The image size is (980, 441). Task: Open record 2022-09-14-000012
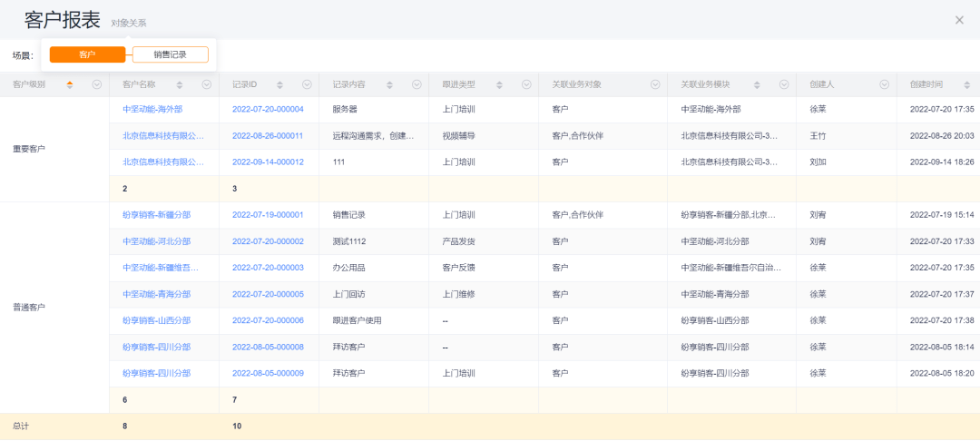pos(268,162)
